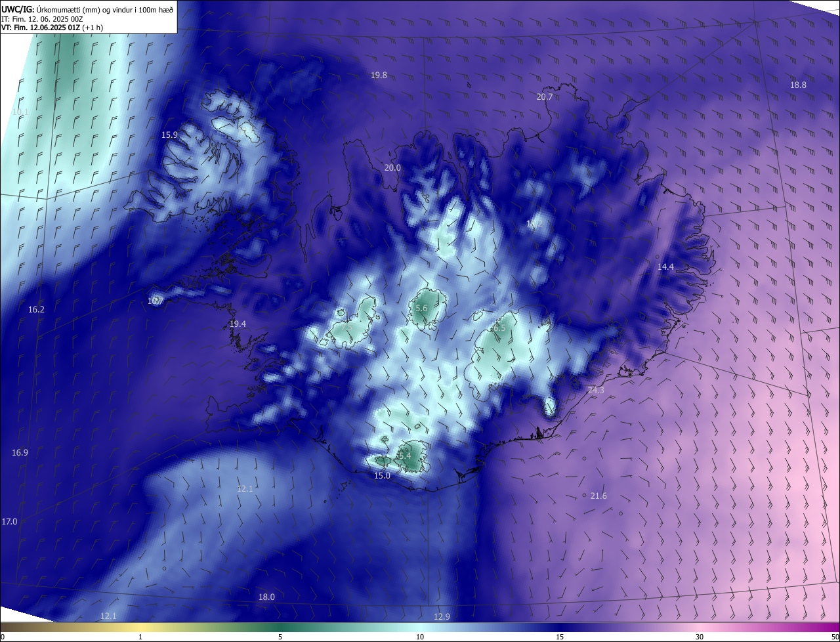Click the color bar tick label 10
Screen dimensions: 840x642
420,637
